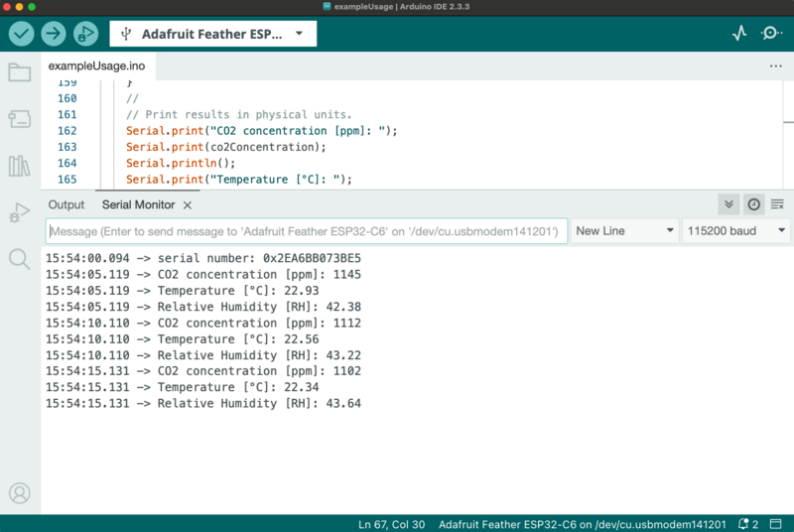Viewport: 794px width, 532px height.
Task: Close the Serial Monitor tab
Action: (x=188, y=205)
